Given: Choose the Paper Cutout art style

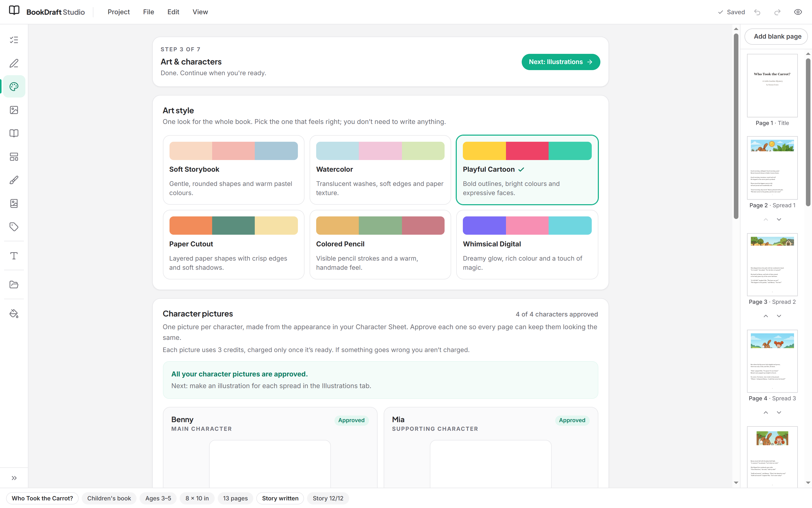Looking at the screenshot, I should (233, 245).
